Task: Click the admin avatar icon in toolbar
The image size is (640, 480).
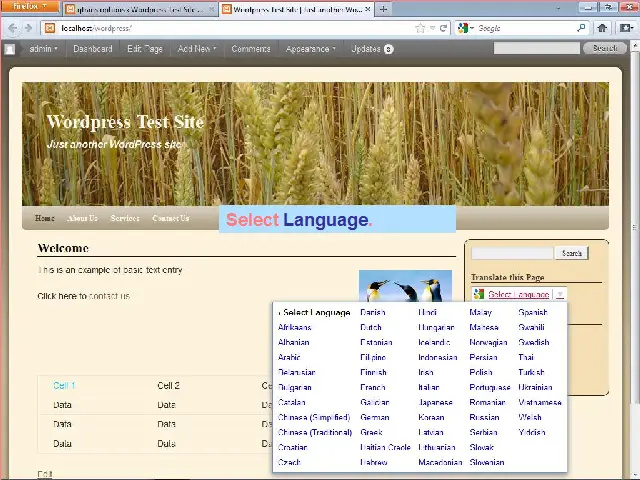Action: (10, 49)
